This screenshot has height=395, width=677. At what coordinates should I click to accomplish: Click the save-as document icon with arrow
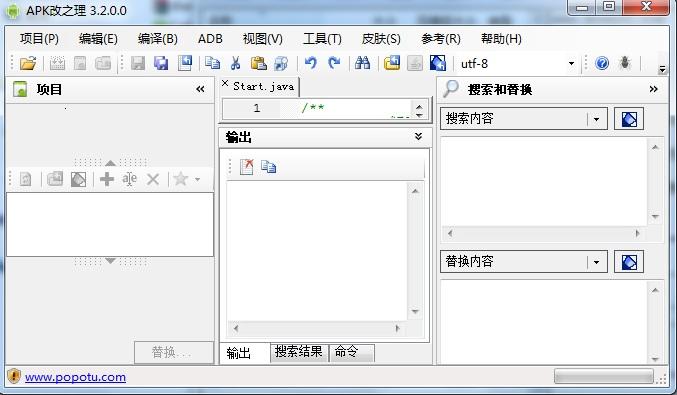[x=185, y=63]
